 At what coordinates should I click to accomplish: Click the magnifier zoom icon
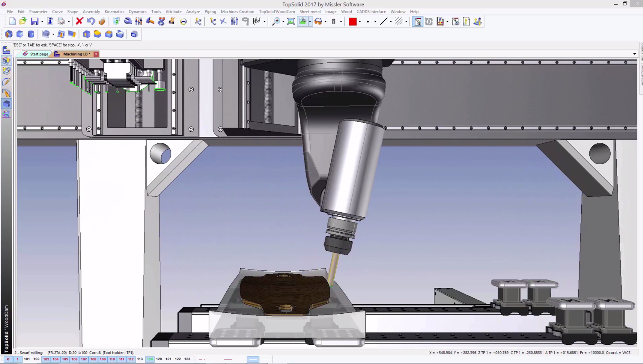(x=276, y=22)
